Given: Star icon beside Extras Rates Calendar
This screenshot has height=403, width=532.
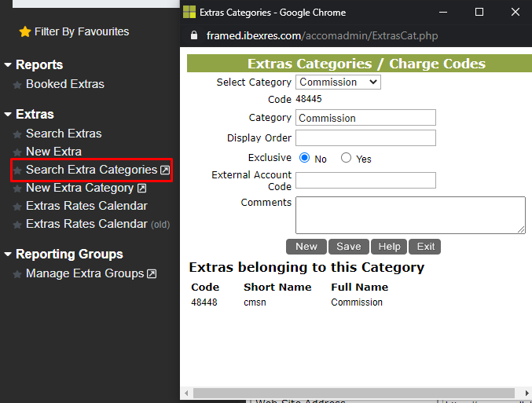Looking at the screenshot, I should pyautogui.click(x=17, y=207).
